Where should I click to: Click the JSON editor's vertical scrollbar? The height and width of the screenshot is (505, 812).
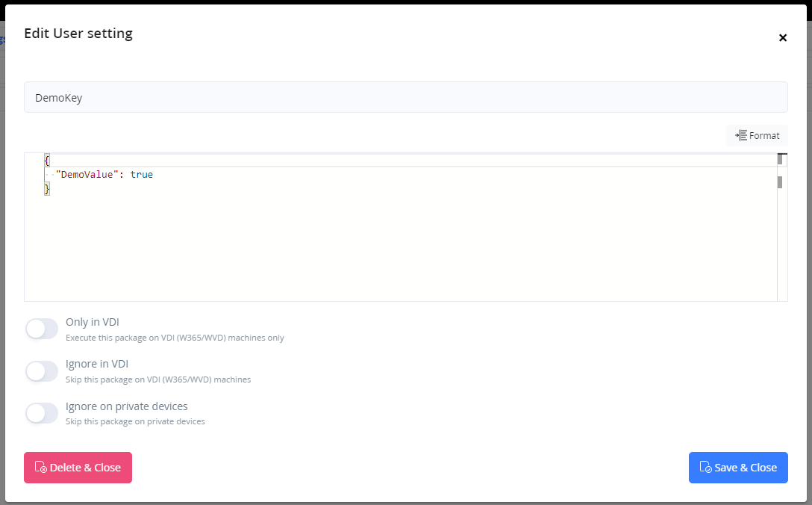[780, 224]
